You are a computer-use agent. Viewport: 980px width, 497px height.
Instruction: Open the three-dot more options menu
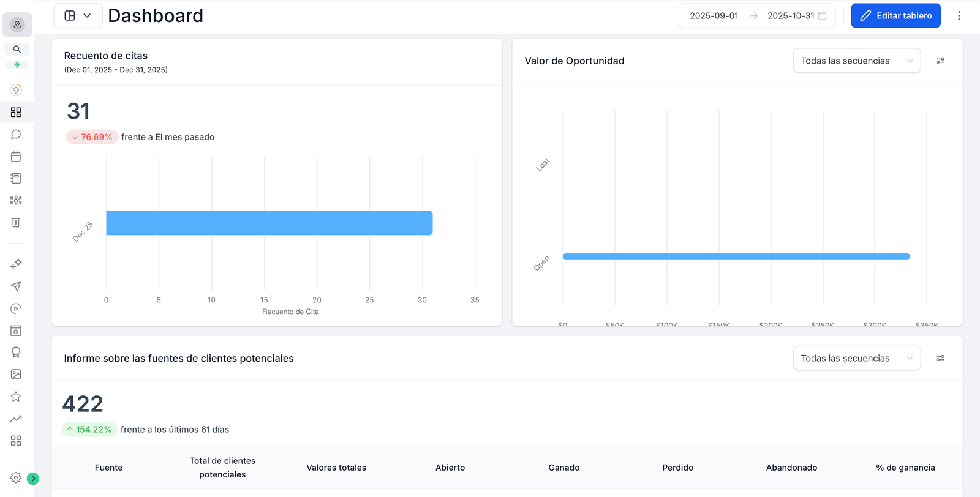tap(959, 16)
